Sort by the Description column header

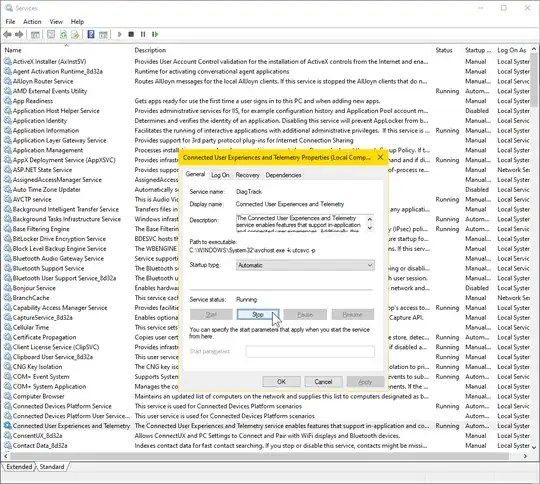pos(282,50)
